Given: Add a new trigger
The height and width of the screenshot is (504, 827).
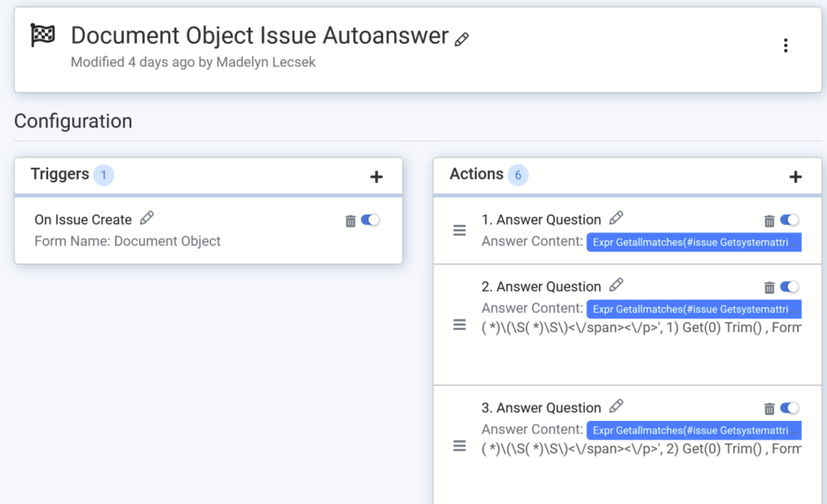Looking at the screenshot, I should 377,176.
